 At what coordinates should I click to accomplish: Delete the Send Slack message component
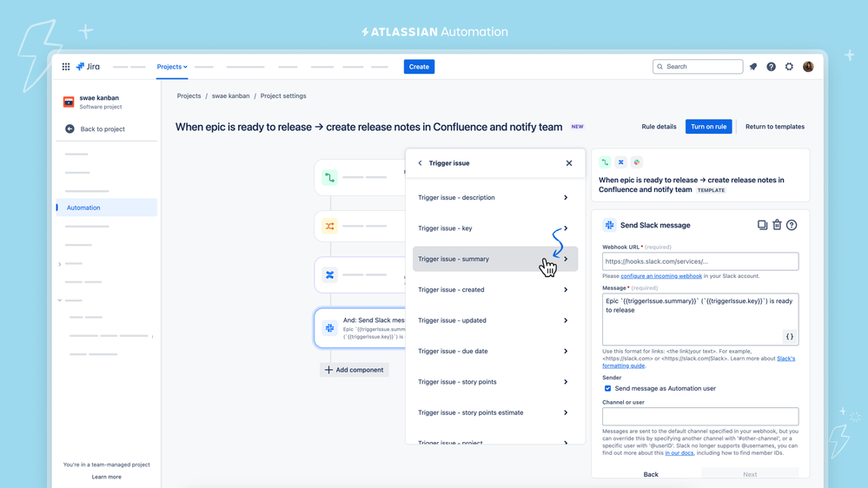click(778, 225)
